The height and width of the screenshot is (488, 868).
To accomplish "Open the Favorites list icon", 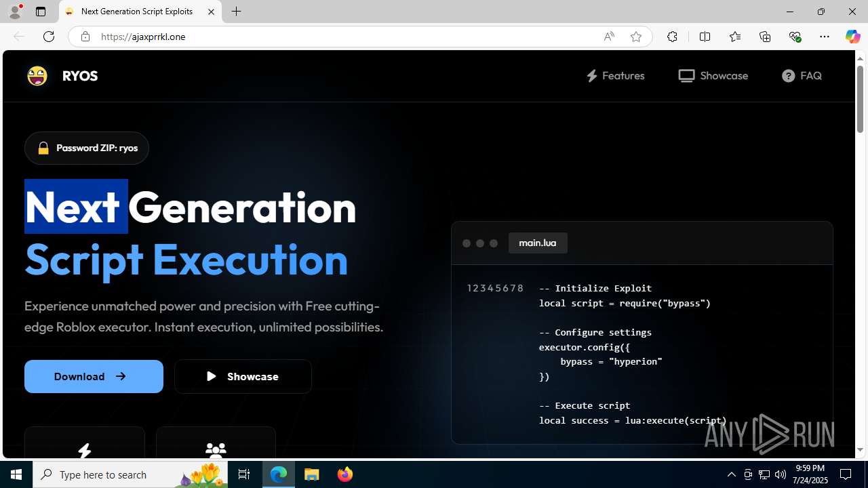I will 734,37.
